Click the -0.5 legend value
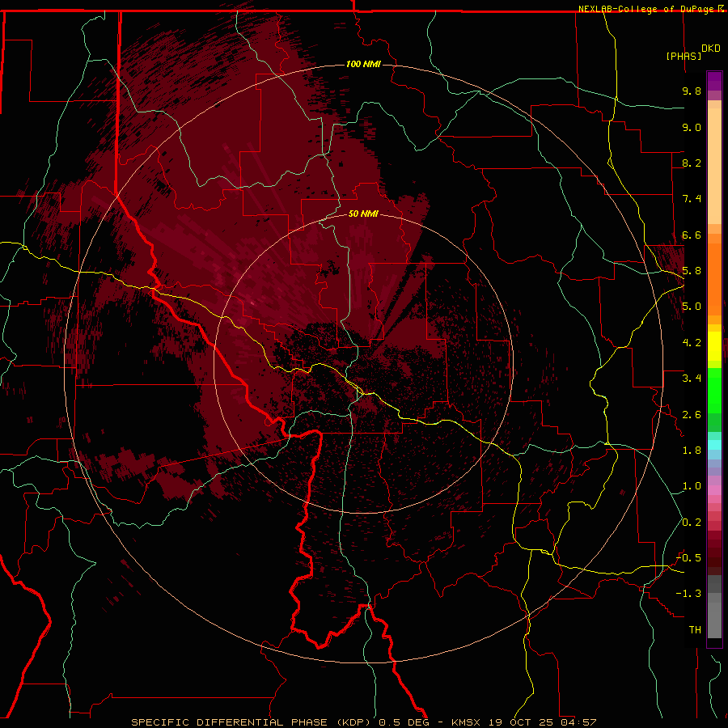This screenshot has height=728, width=728. coord(688,558)
